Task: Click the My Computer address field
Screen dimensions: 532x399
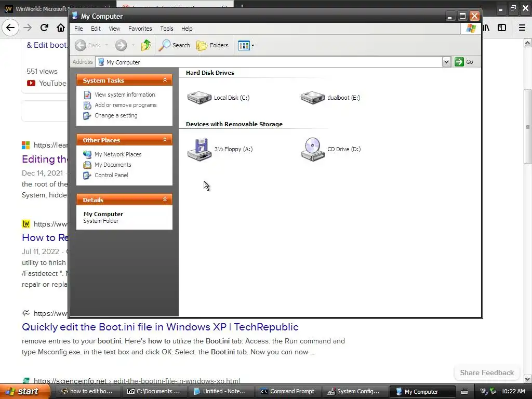Action: pos(270,62)
